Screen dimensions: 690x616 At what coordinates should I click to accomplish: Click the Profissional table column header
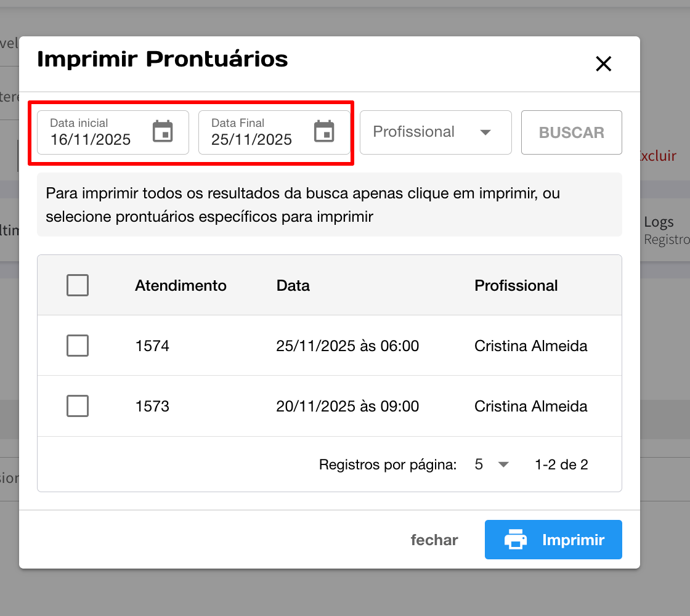click(x=516, y=286)
